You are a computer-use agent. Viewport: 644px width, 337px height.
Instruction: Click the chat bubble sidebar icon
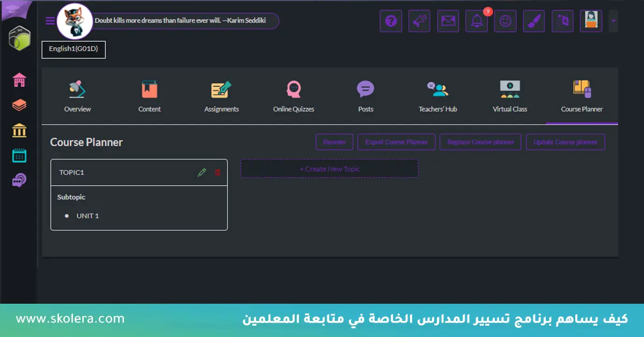point(19,180)
